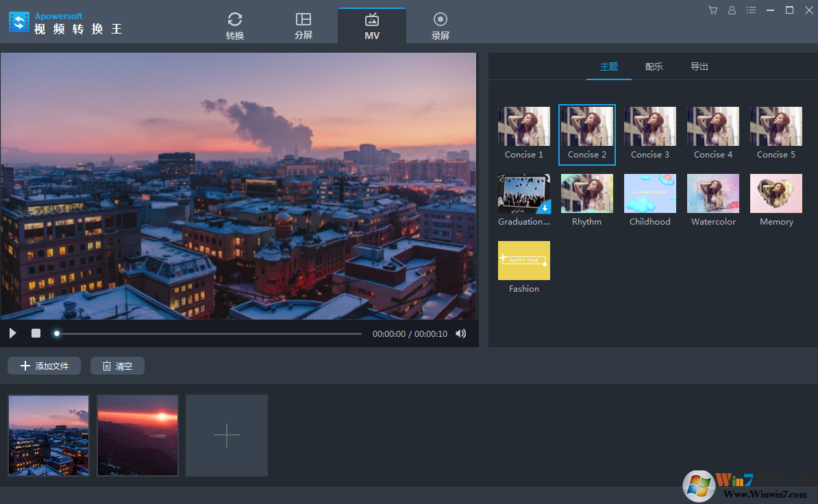
Task: Click the Apowersoft logo icon
Action: pos(19,22)
